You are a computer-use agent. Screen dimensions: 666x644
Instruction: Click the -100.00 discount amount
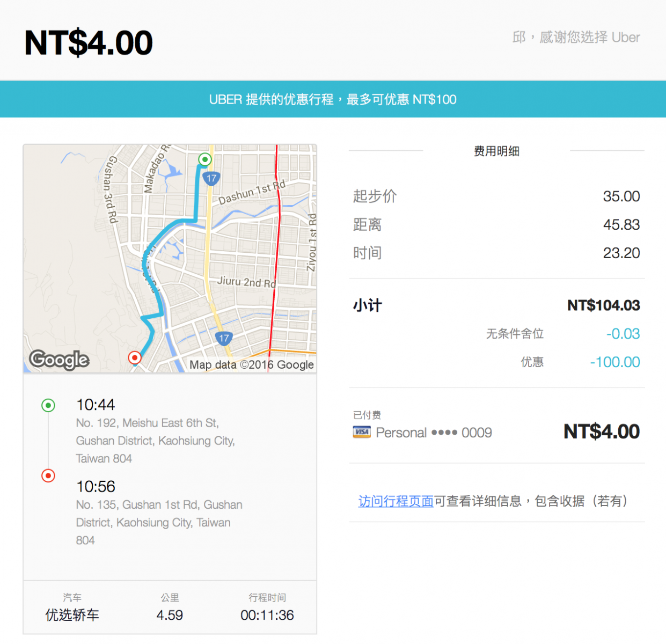[x=615, y=362]
